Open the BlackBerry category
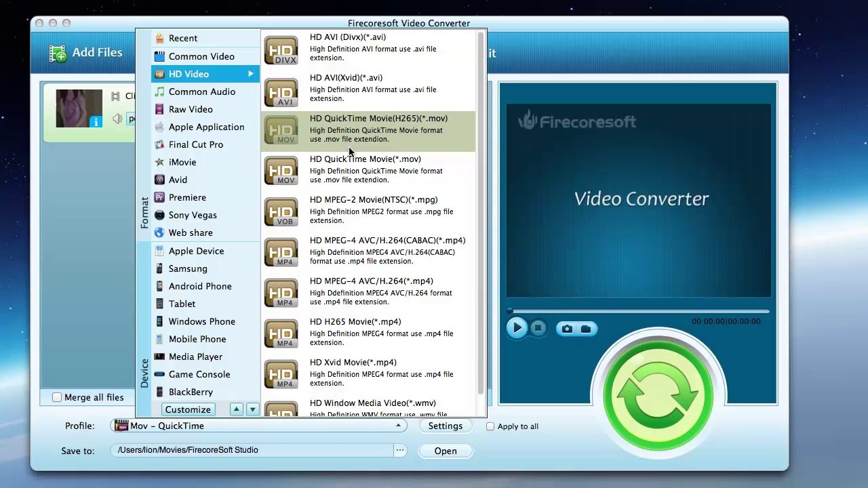 pyautogui.click(x=205, y=392)
